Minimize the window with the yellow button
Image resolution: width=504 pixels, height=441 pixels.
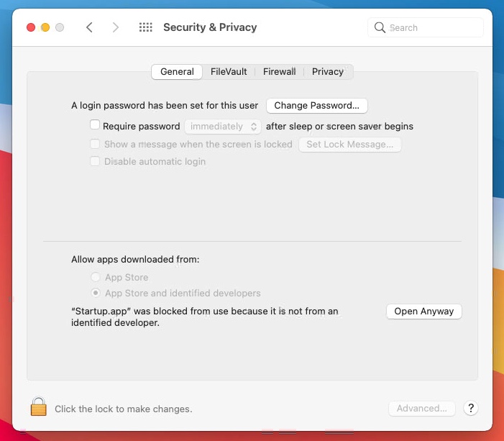[45, 27]
